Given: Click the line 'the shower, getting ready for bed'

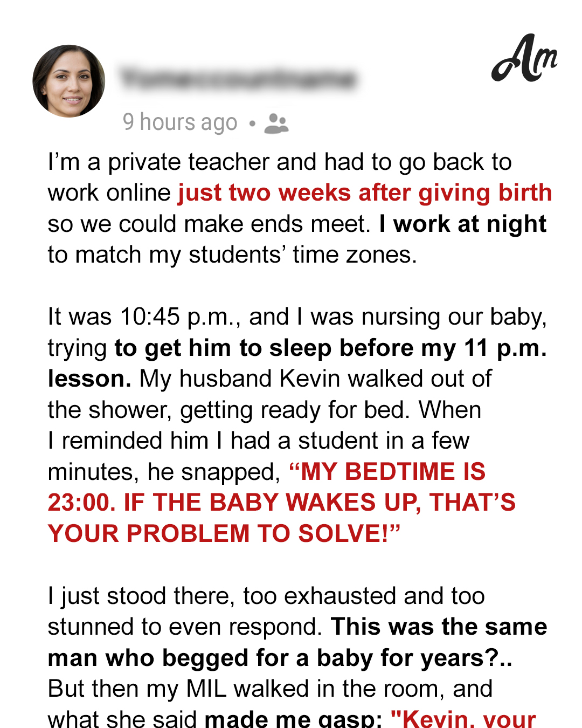Looking at the screenshot, I should tap(264, 410).
